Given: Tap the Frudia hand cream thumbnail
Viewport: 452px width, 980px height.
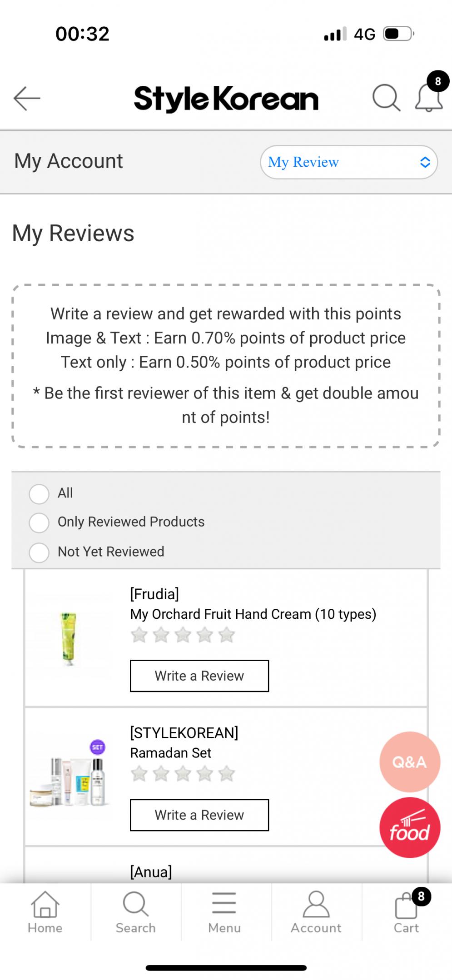Looking at the screenshot, I should click(x=69, y=638).
